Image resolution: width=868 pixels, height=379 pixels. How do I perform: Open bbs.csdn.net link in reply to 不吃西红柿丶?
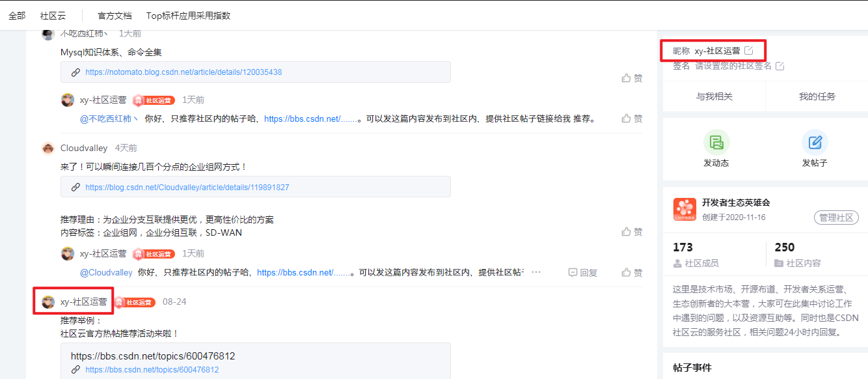311,119
